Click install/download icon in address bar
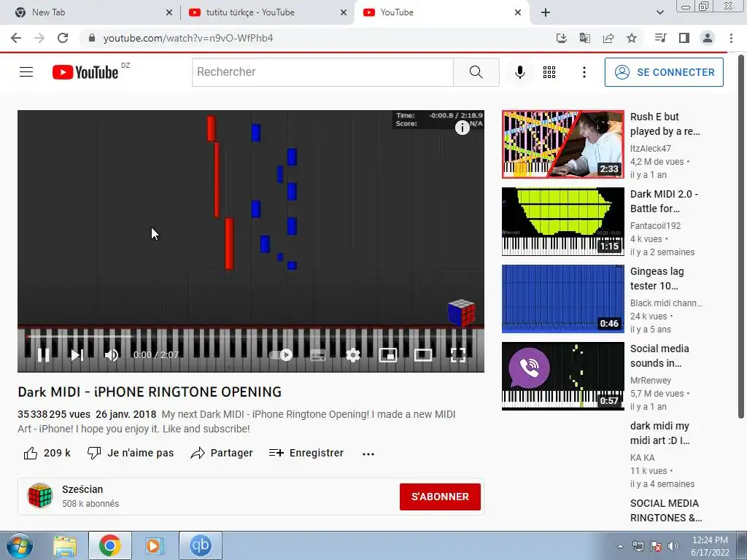 tap(562, 38)
